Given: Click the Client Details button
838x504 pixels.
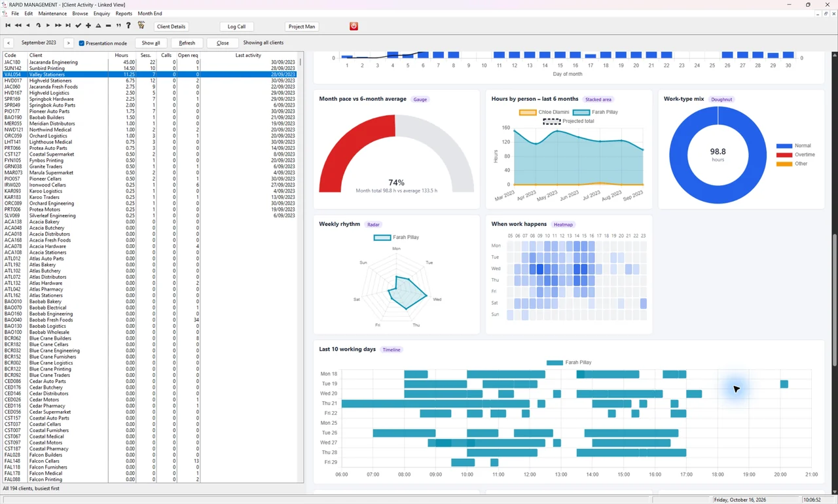Looking at the screenshot, I should [x=171, y=27].
